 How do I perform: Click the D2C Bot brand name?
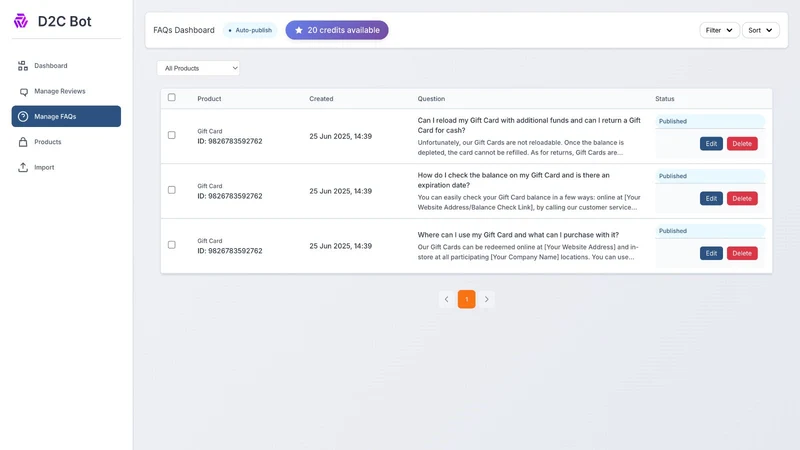coord(64,21)
